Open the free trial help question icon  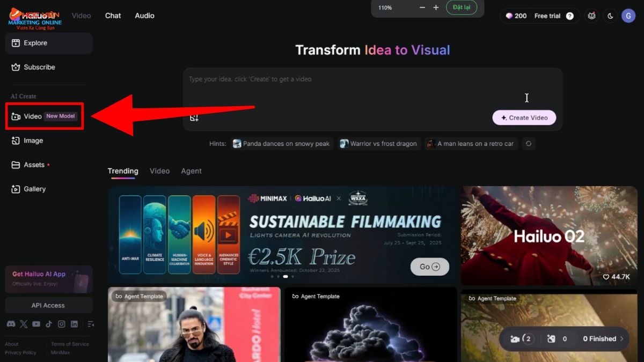click(570, 16)
